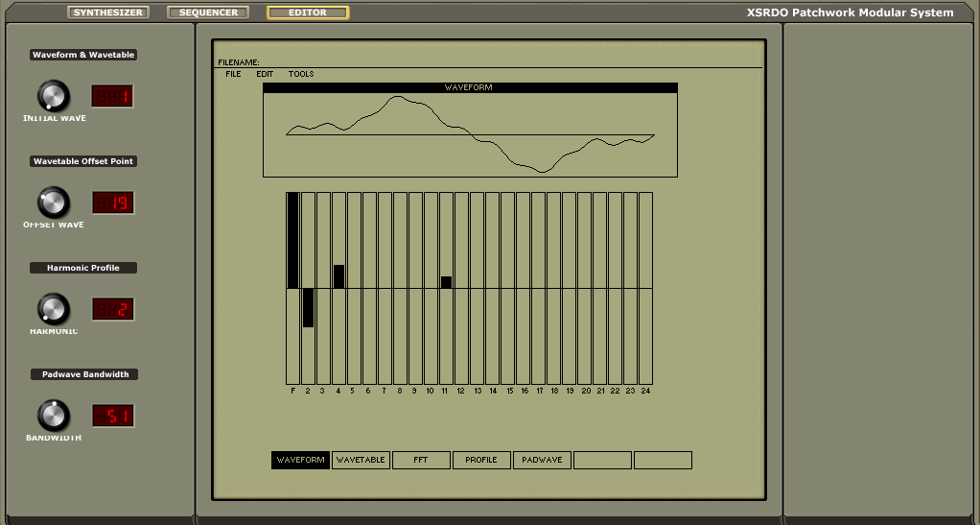Viewport: 980px width, 525px height.
Task: Click the Padwave Bandwidth LED display showing 51
Action: (x=112, y=416)
